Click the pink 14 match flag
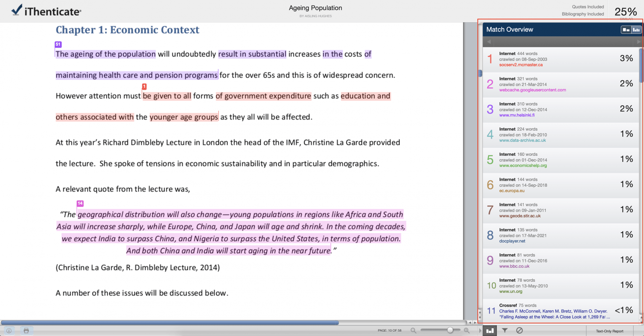The image size is (644, 336). pos(80,203)
